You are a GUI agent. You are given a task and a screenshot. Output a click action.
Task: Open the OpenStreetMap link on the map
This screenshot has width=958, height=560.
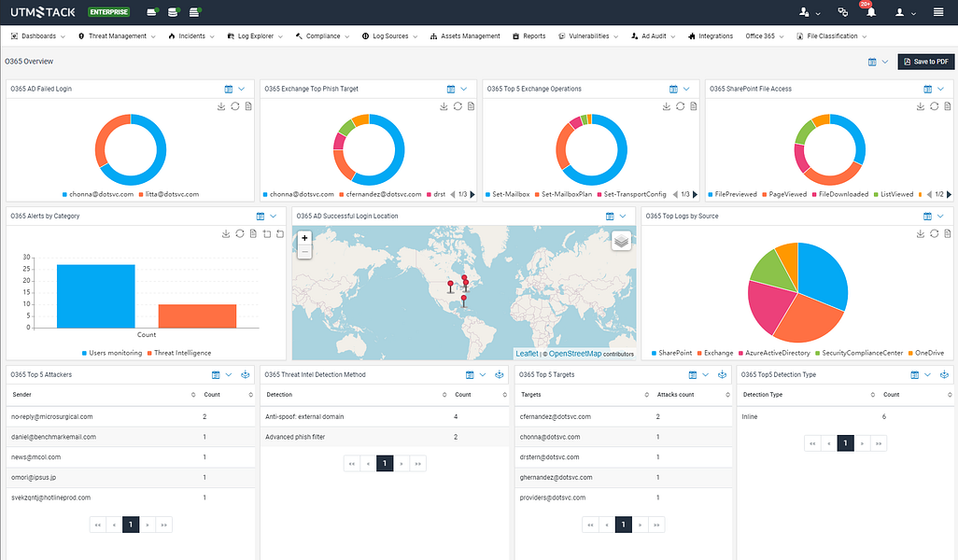point(575,354)
